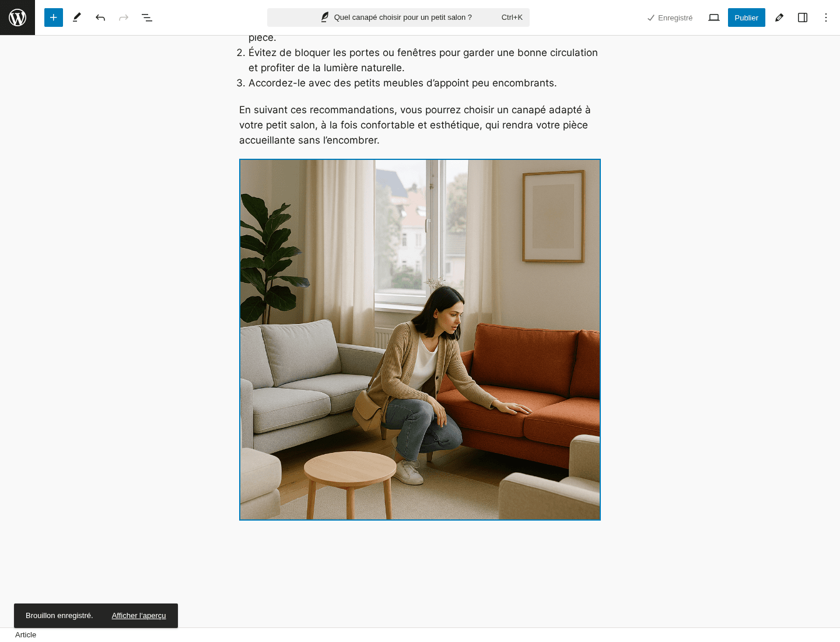This screenshot has width=840, height=642.
Task: Open the three-dot options menu
Action: [x=826, y=18]
